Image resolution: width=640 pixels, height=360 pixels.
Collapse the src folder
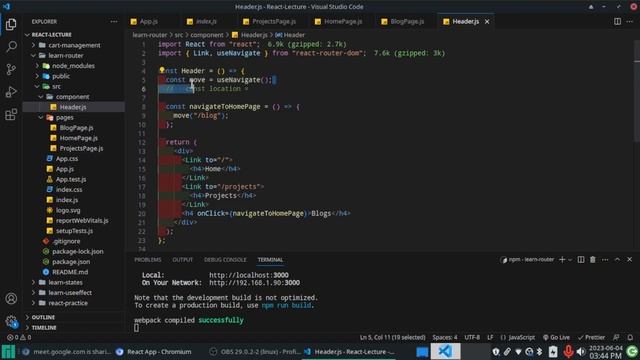click(x=73, y=87)
